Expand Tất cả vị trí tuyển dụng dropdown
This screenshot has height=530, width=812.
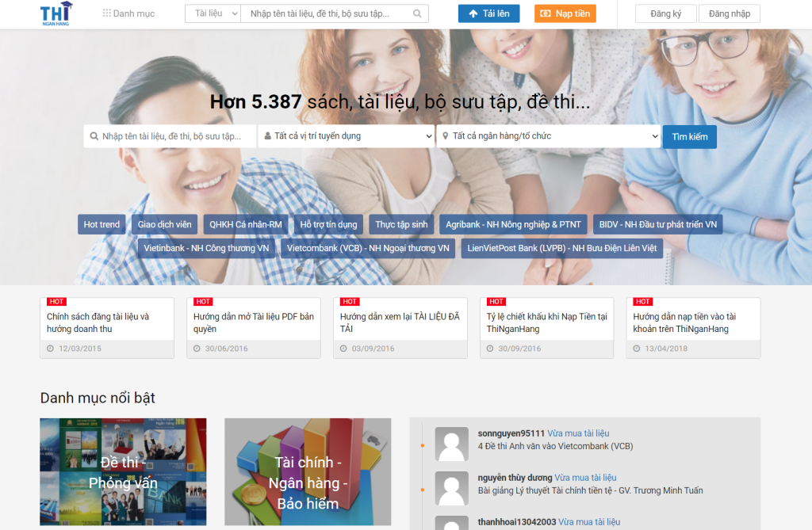346,136
